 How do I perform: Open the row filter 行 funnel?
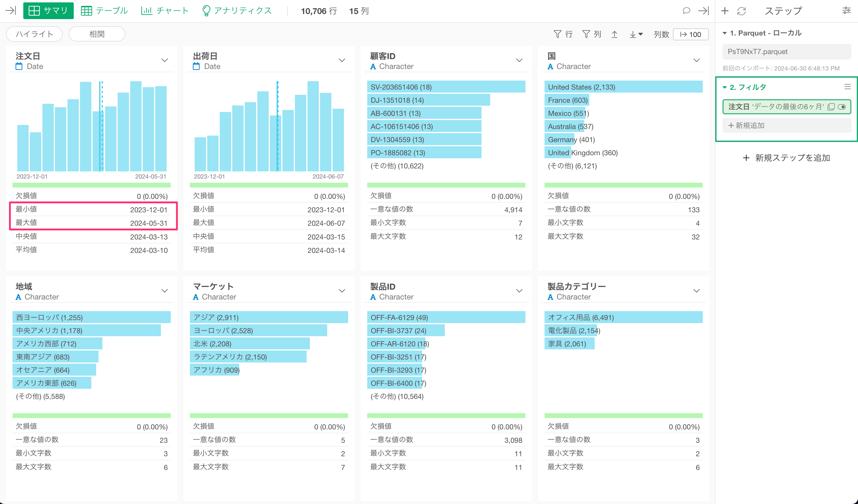pyautogui.click(x=563, y=34)
